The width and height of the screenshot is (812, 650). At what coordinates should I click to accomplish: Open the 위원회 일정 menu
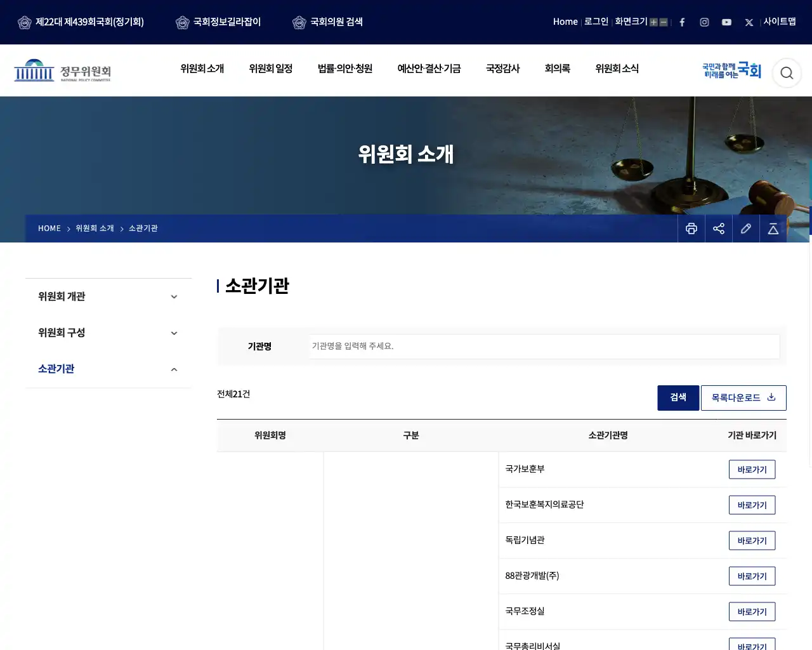point(271,69)
